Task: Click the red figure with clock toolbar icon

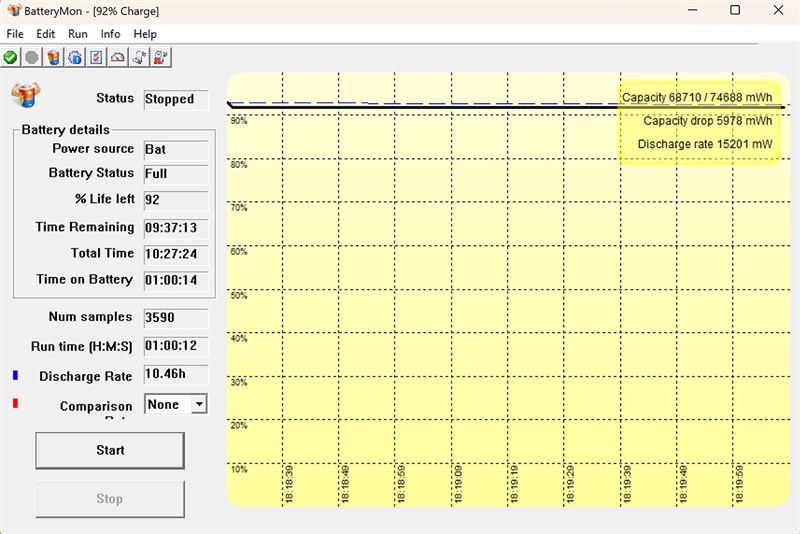Action: [161, 57]
